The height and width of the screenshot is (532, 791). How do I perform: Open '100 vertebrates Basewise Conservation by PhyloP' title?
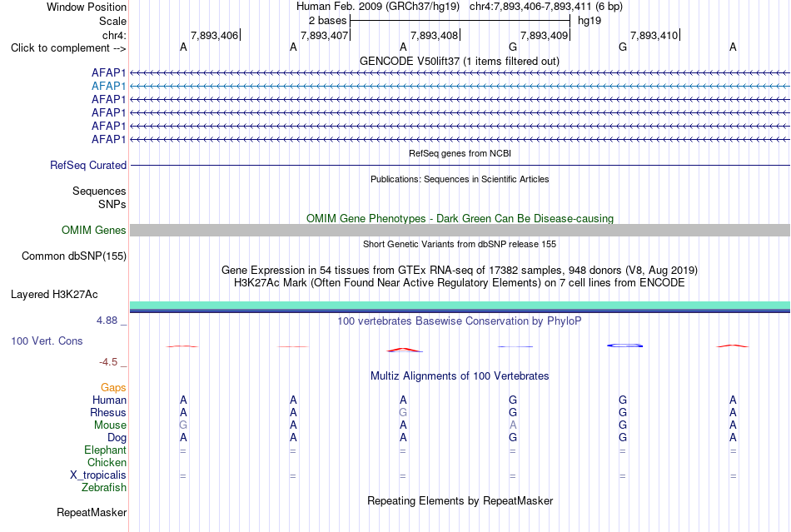tap(459, 321)
